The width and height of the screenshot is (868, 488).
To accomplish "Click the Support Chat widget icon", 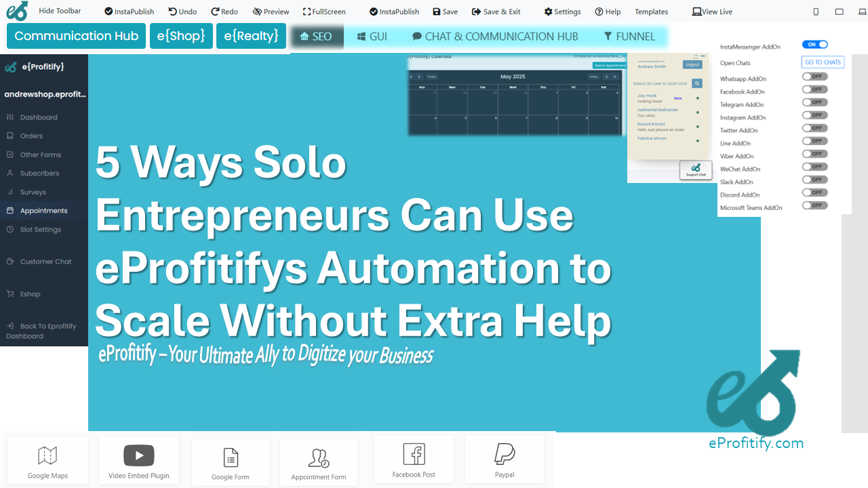I will pos(696,169).
